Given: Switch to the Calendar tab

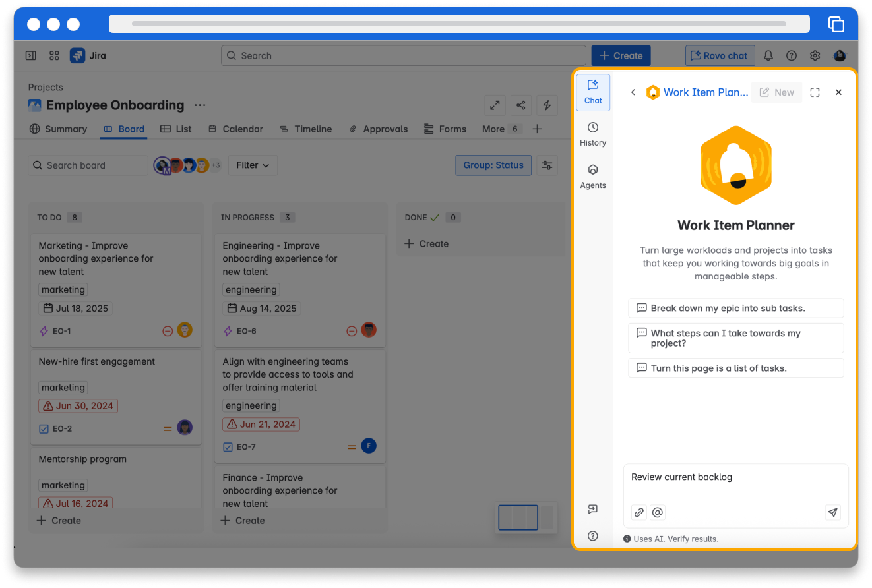Looking at the screenshot, I should point(235,129).
